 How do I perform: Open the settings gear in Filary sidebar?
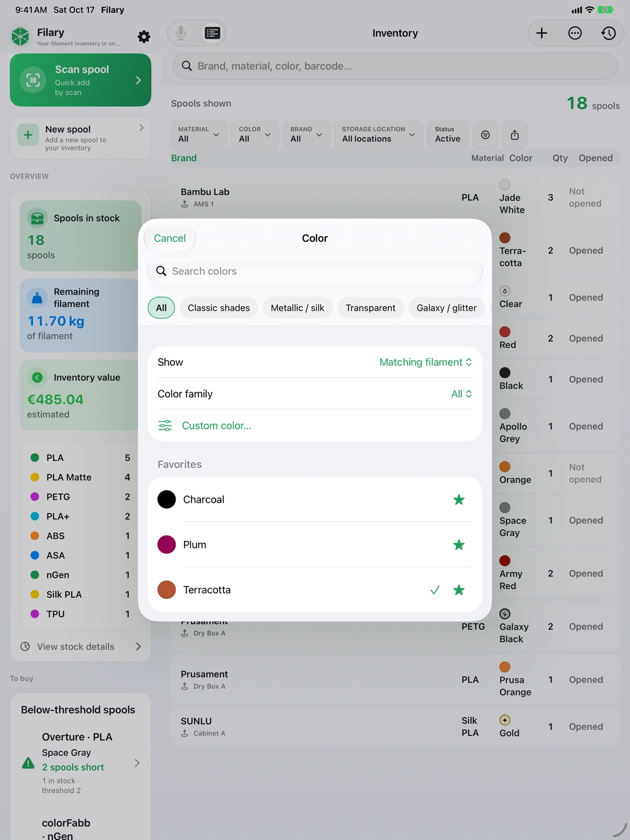click(x=144, y=37)
